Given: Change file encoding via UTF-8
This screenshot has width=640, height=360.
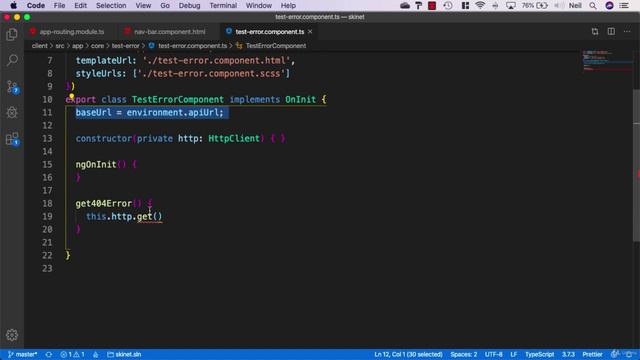Looking at the screenshot, I should point(493,354).
